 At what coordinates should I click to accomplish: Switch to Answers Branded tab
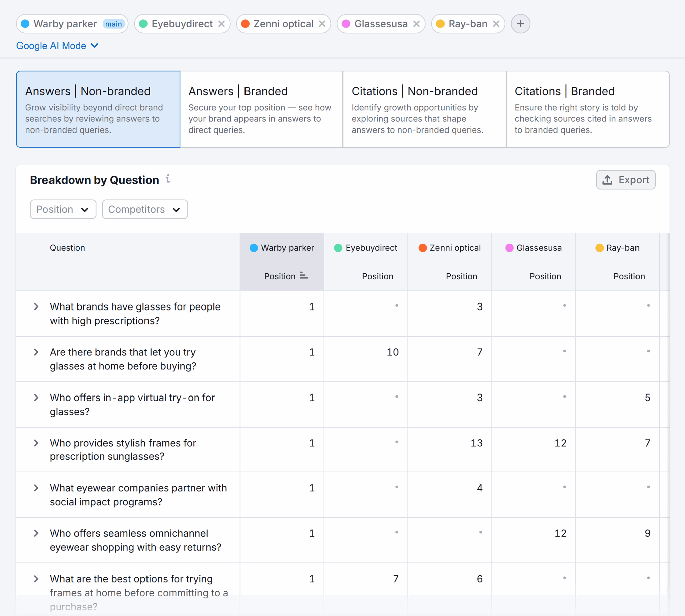coord(262,109)
